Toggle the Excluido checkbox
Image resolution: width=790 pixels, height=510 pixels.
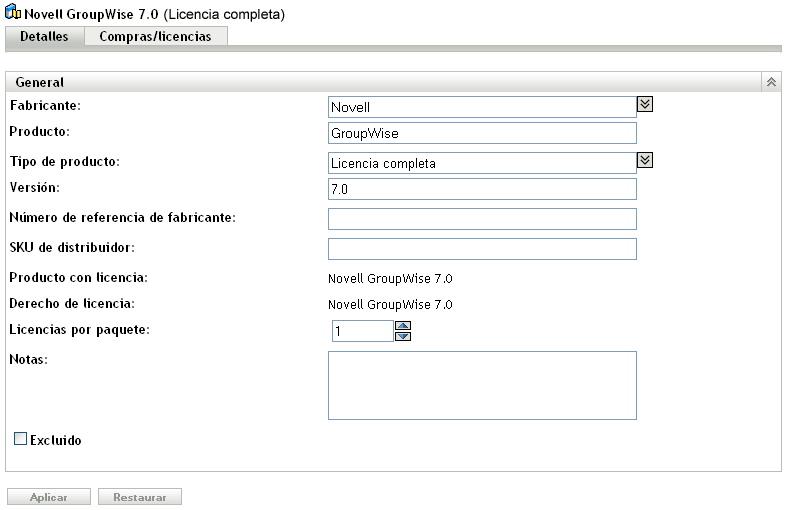20,439
